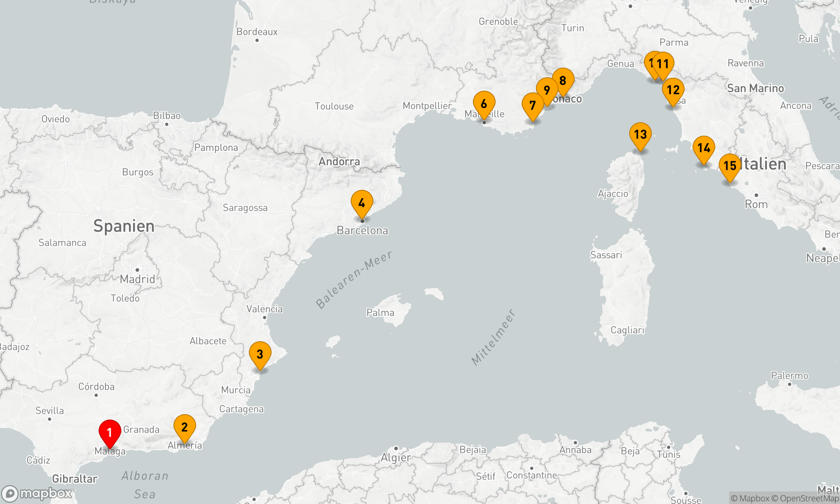
Task: Select marker number 12 near Pisa
Action: coord(673,90)
